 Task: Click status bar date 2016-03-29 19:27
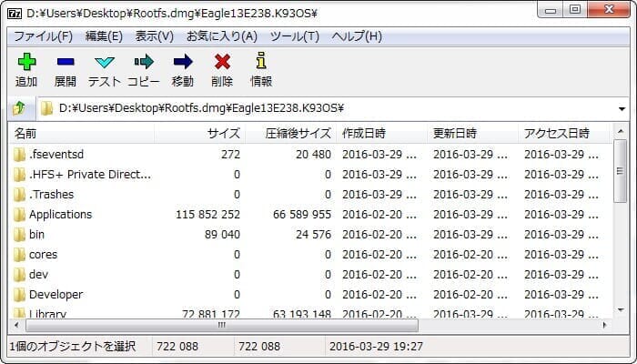pos(376,346)
